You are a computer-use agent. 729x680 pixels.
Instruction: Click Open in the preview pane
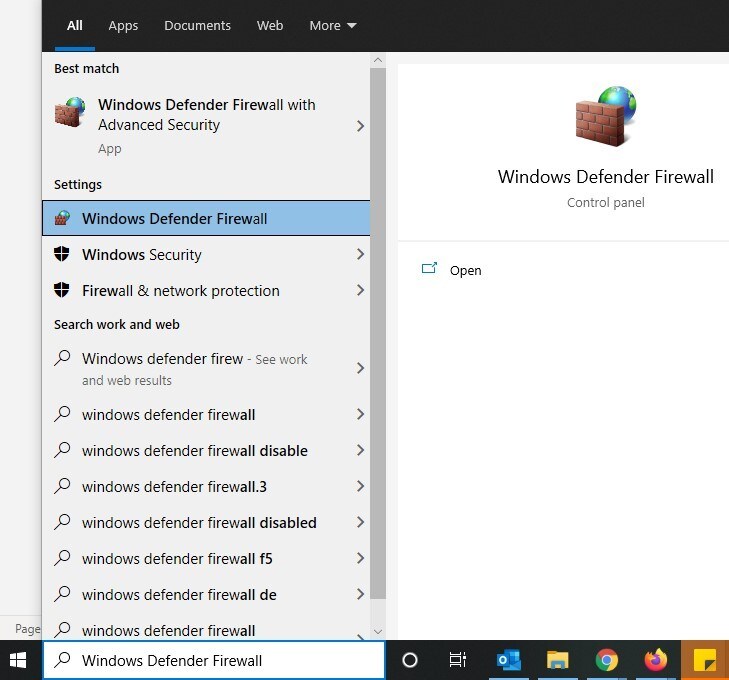click(465, 270)
